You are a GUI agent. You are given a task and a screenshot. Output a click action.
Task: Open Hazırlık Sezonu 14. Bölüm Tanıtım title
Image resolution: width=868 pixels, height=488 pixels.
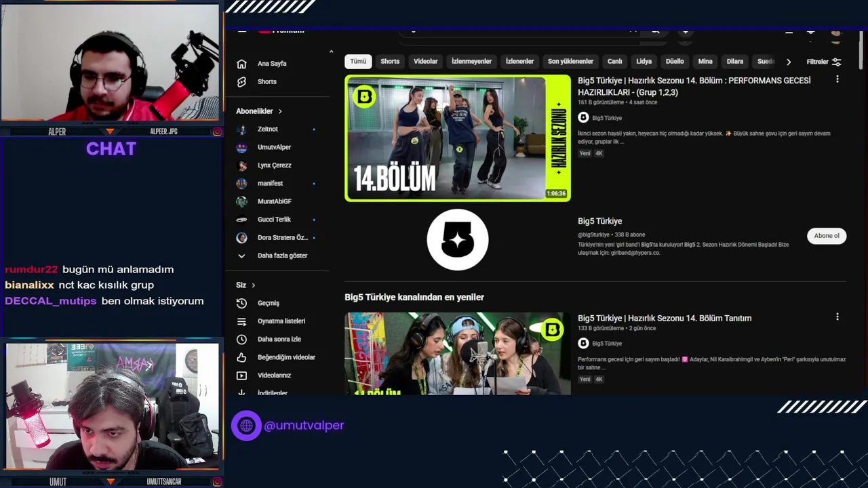pos(665,318)
